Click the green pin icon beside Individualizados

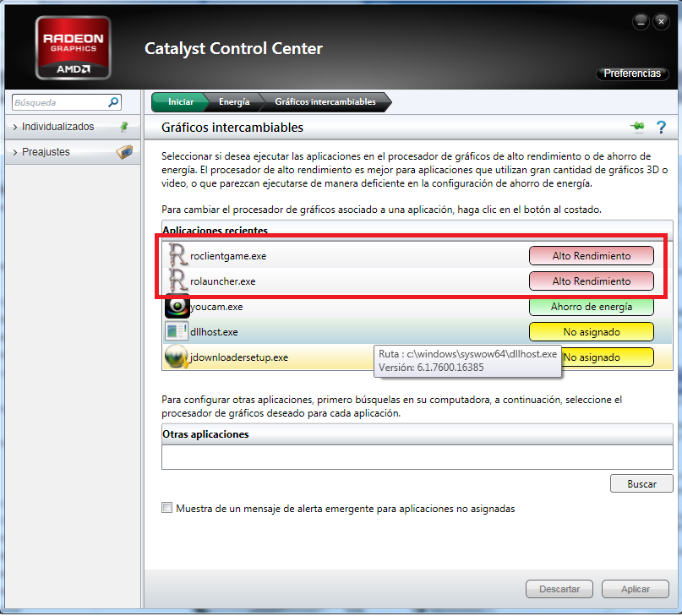pyautogui.click(x=124, y=127)
